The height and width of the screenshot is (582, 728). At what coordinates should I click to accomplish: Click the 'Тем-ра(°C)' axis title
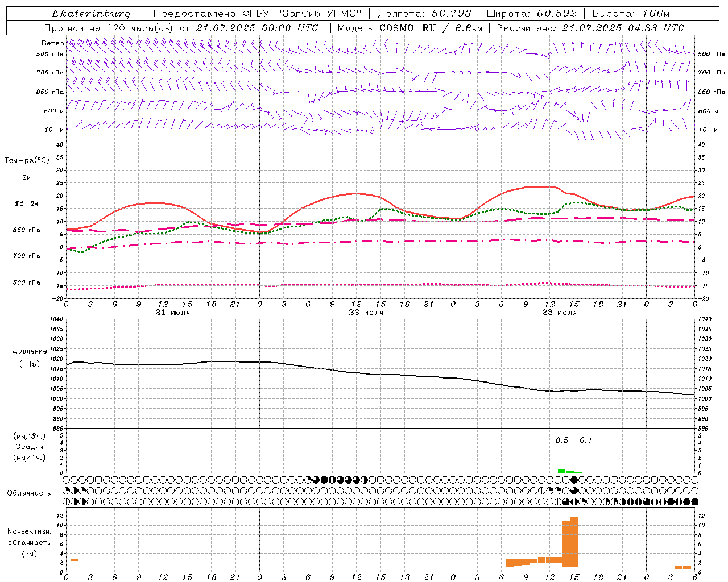(x=27, y=161)
